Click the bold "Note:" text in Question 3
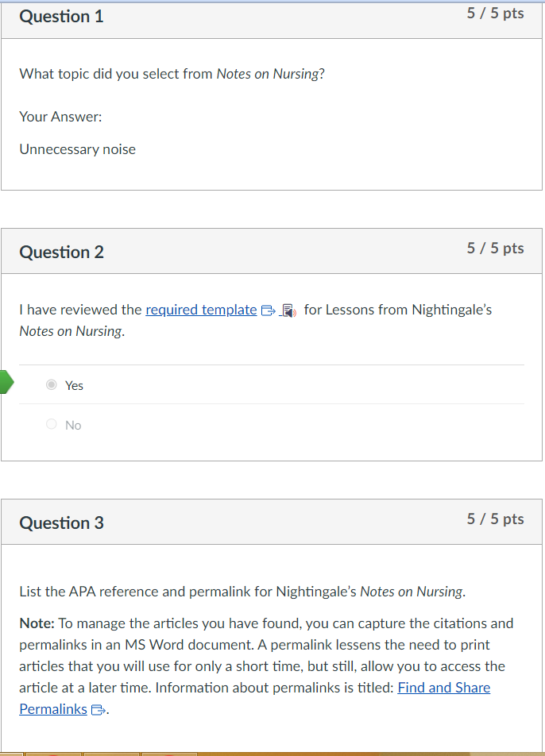The height and width of the screenshot is (756, 545). (x=37, y=623)
